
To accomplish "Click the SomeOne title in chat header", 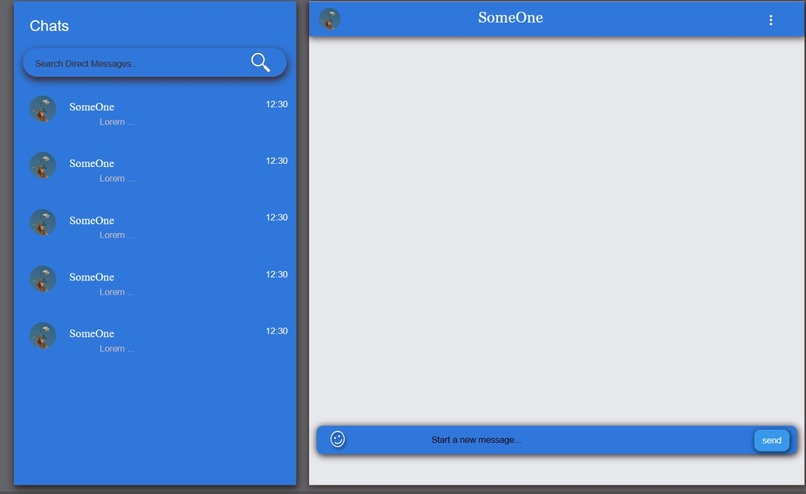I will pyautogui.click(x=510, y=17).
